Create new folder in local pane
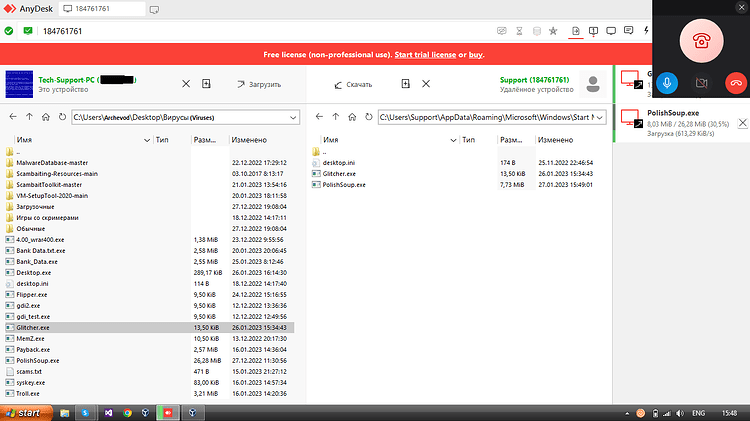The image size is (750, 421). tap(206, 84)
